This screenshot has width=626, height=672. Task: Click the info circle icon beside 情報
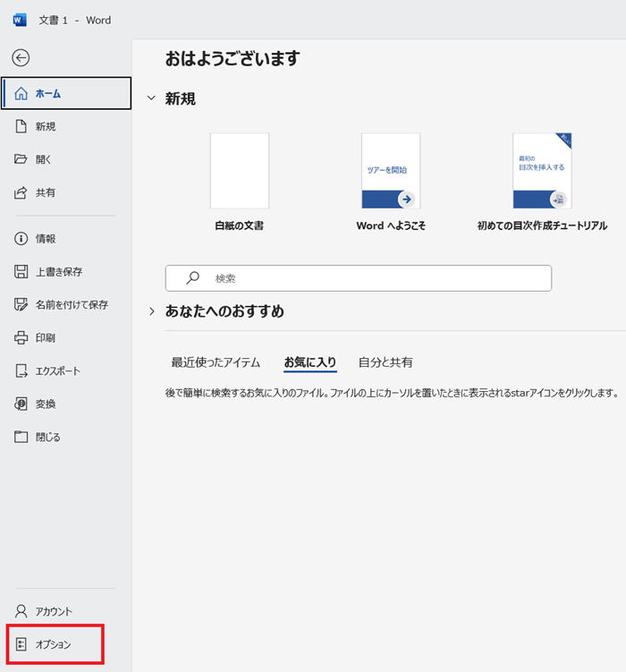coord(21,238)
